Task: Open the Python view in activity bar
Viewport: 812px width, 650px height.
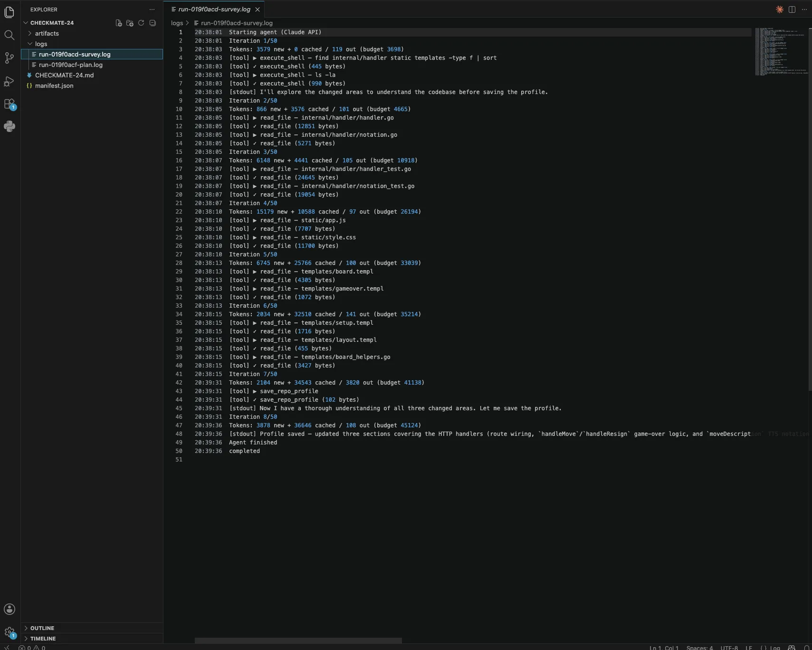Action: click(10, 126)
